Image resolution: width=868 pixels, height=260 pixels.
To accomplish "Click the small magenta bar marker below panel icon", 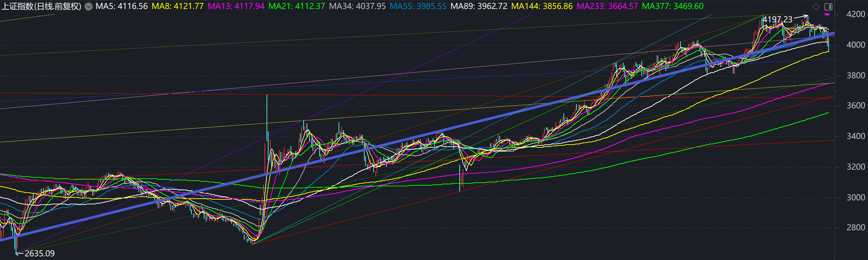I will coord(827,14).
